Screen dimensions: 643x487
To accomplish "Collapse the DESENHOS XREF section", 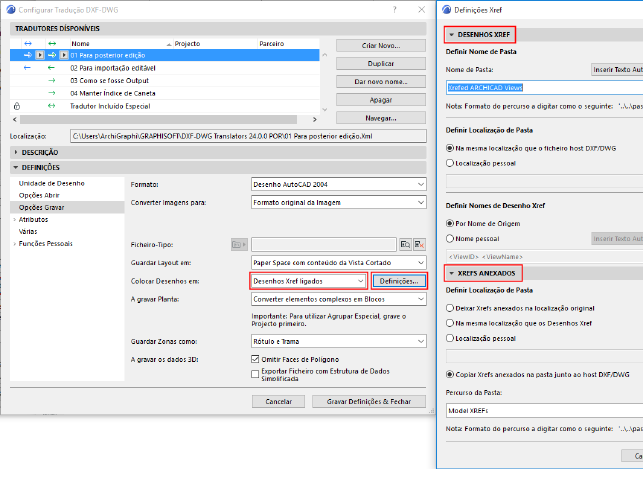I will [451, 34].
